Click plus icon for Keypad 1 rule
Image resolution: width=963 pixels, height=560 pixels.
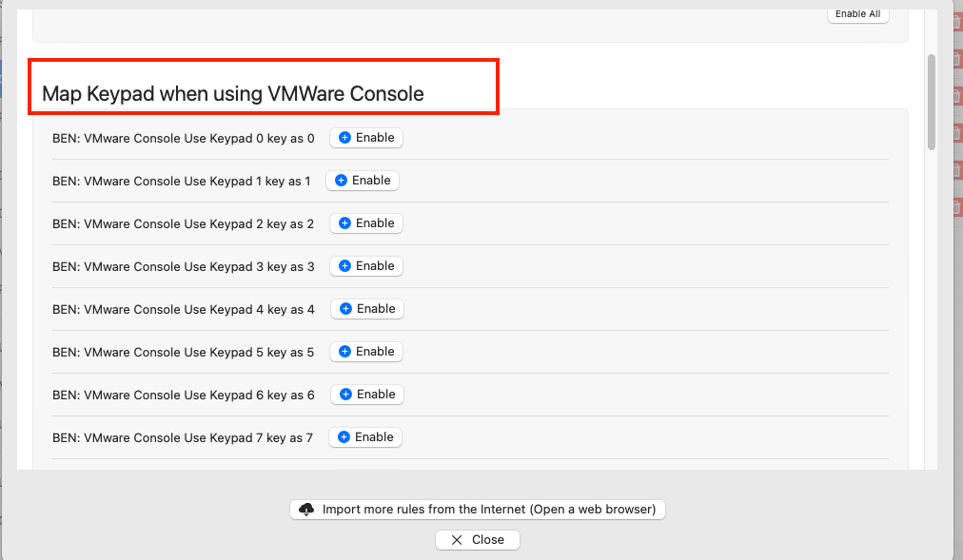[341, 181]
